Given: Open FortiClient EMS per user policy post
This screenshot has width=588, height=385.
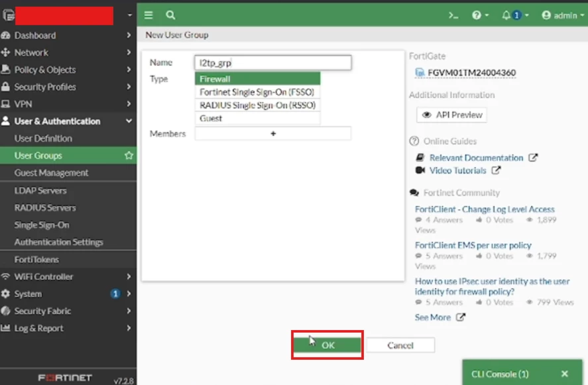Looking at the screenshot, I should click(x=473, y=245).
